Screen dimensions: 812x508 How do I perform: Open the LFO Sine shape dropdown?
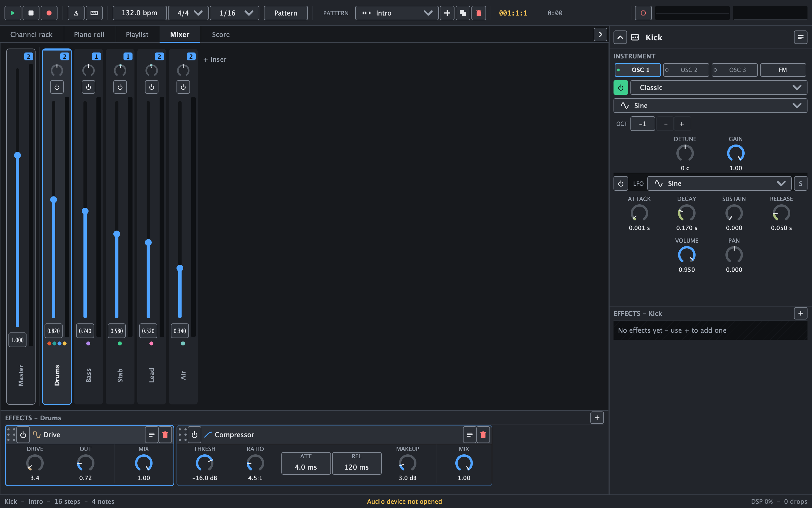[x=719, y=183]
